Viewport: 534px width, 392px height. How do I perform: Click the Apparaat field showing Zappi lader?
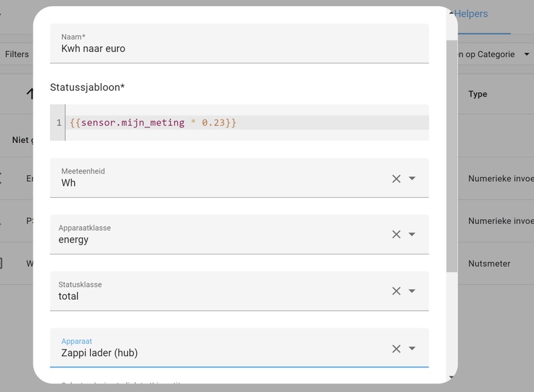(220, 353)
